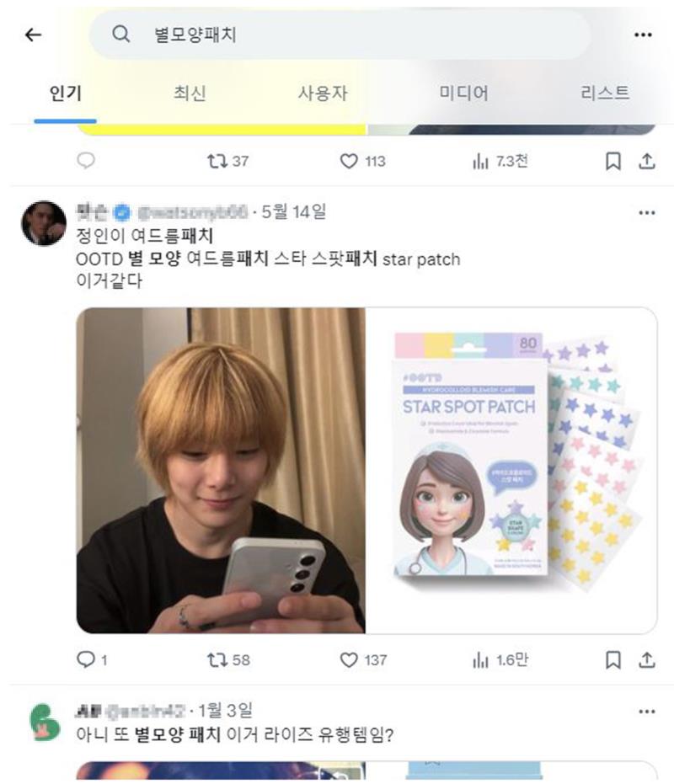The image size is (674, 784).
Task: Switch to the 최신 tab
Action: [190, 93]
